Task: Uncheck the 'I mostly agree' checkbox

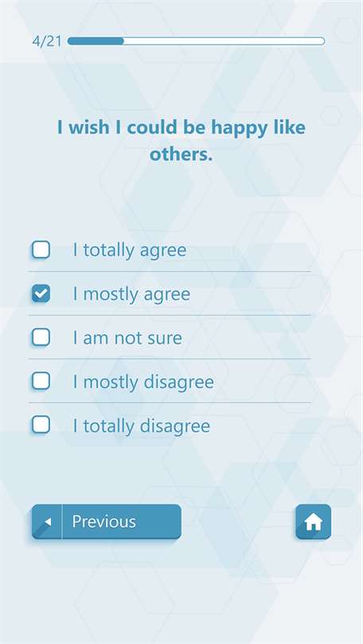Action: (41, 293)
